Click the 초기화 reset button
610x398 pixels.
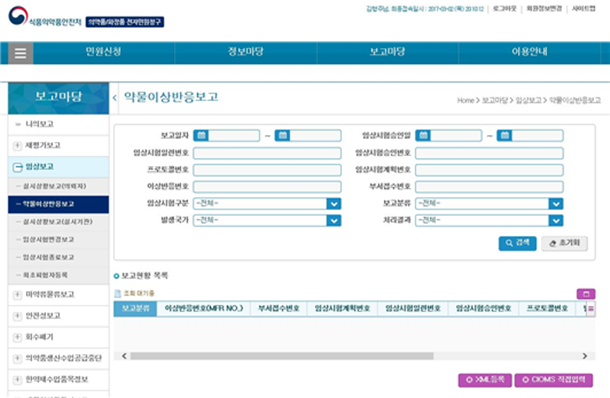pos(564,243)
